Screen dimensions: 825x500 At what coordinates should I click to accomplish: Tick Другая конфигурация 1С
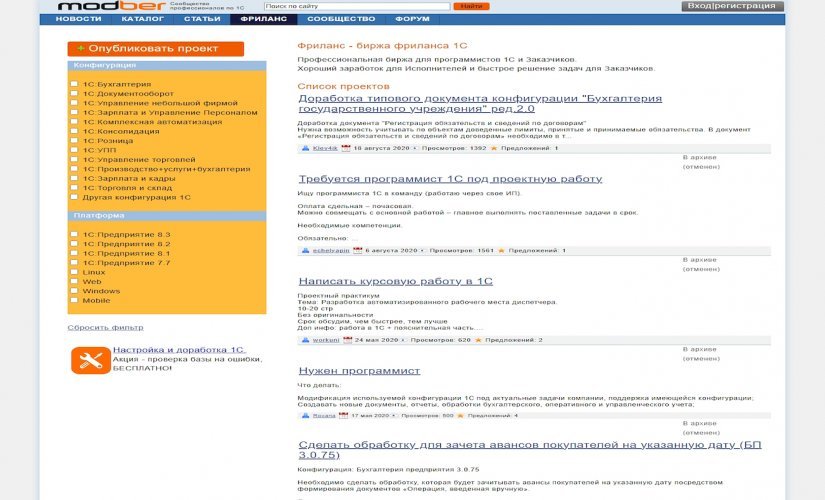(74, 197)
